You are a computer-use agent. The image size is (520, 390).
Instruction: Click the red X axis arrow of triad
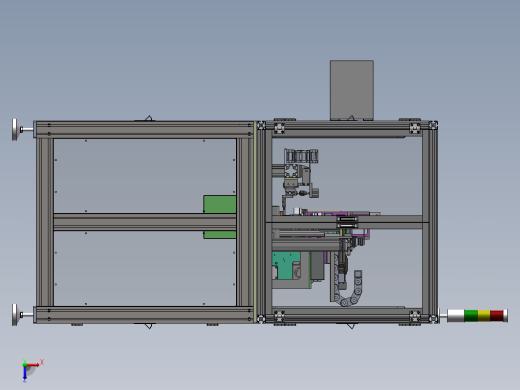pos(34,365)
